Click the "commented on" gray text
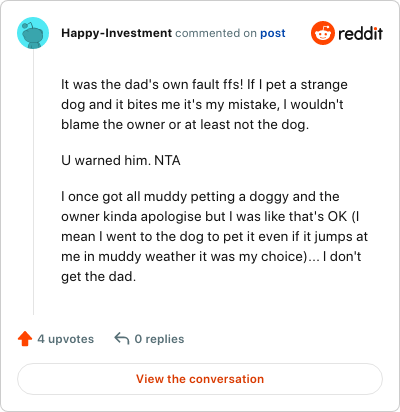The height and width of the screenshot is (412, 400). (216, 33)
